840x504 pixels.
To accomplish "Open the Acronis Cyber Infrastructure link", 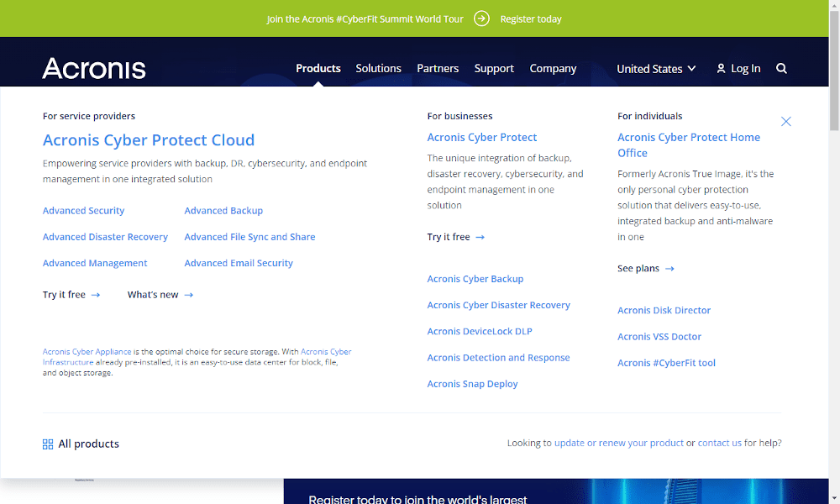I will [x=326, y=352].
